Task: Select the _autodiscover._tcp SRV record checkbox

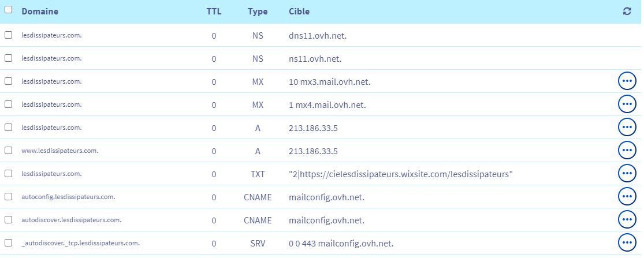Action: coord(9,243)
